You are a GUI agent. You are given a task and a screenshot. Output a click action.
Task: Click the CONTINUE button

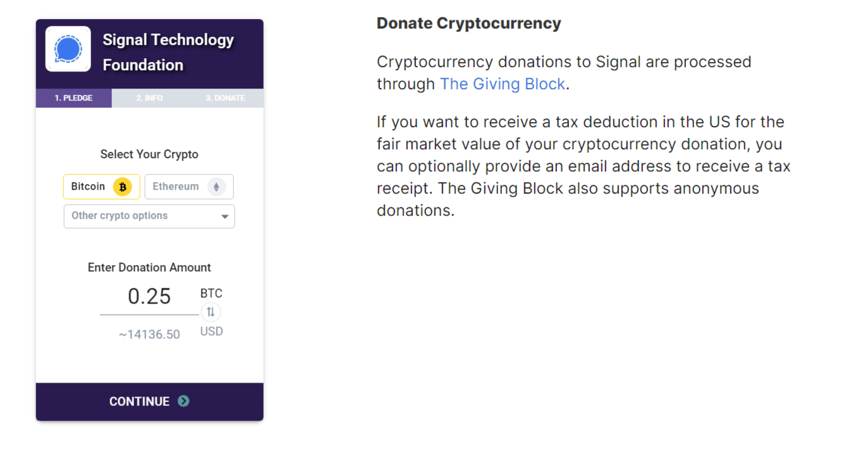150,402
